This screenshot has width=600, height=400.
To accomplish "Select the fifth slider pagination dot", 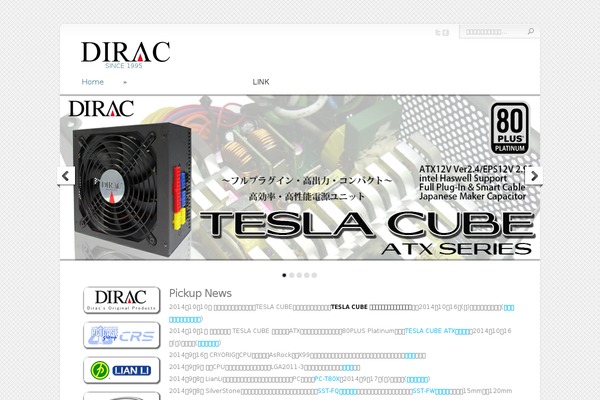I will click(314, 275).
